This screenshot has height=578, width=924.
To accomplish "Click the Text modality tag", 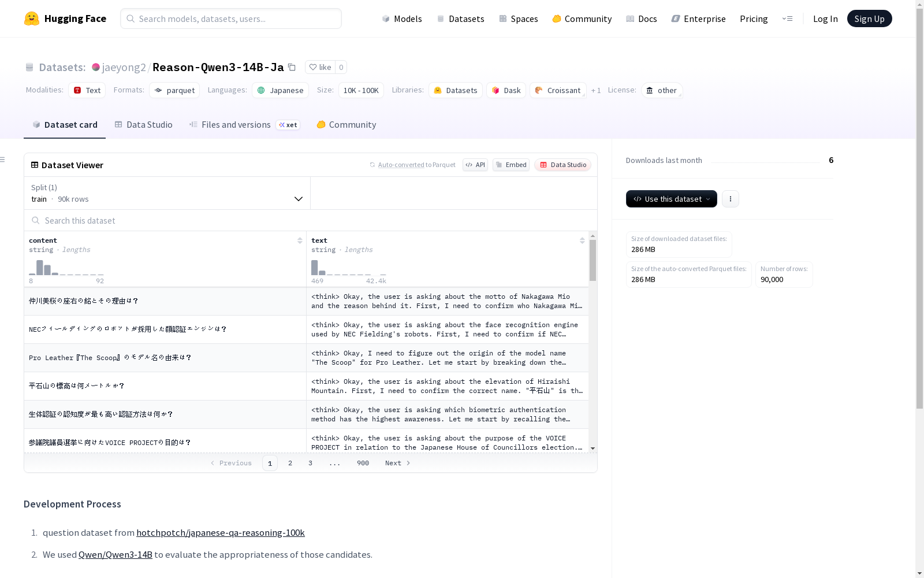I will coord(87,90).
